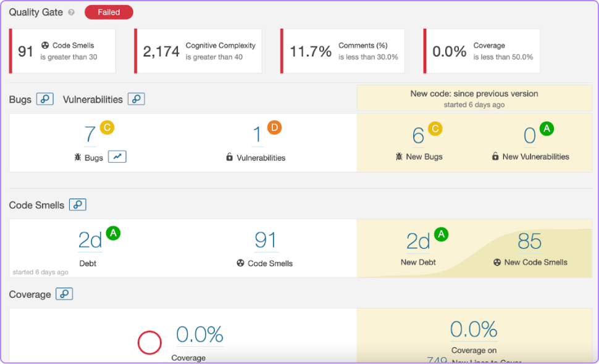The height and width of the screenshot is (364, 599).
Task: Click the radiation icon in the Code Smells gate card
Action: pyautogui.click(x=45, y=45)
